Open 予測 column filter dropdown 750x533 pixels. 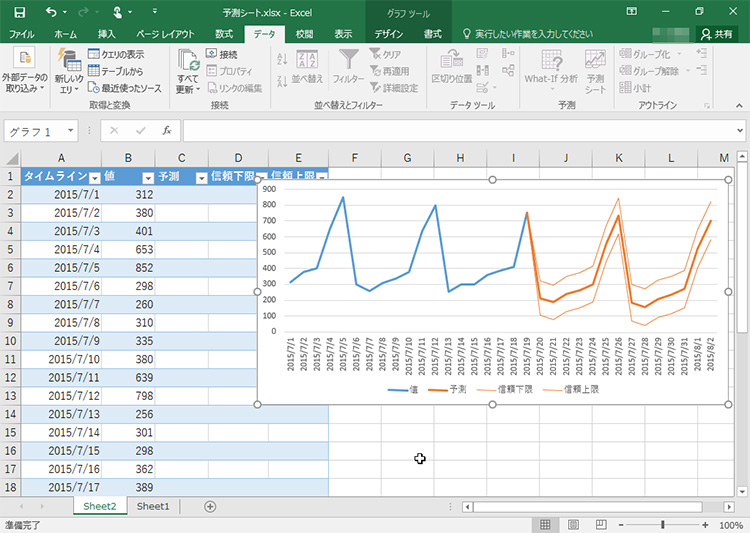200,177
